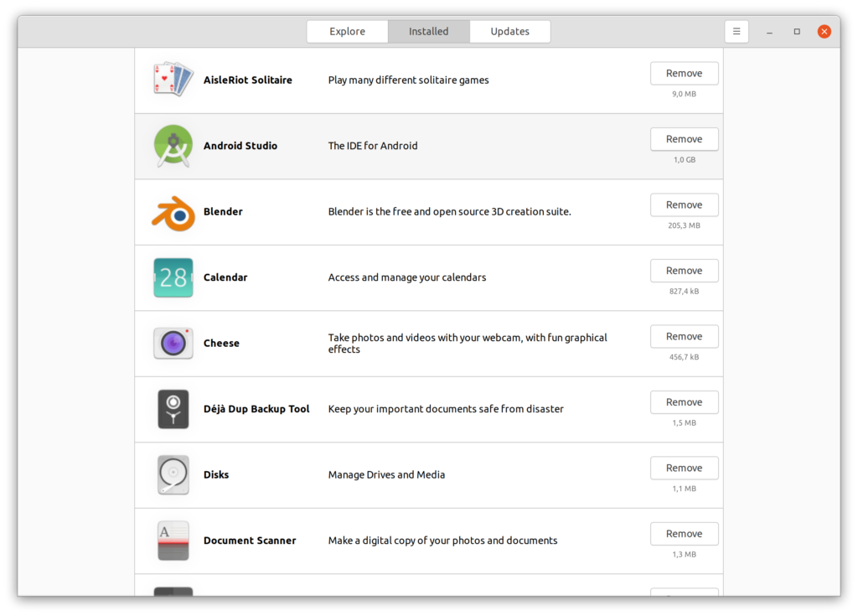Remove the Disks app

(684, 468)
